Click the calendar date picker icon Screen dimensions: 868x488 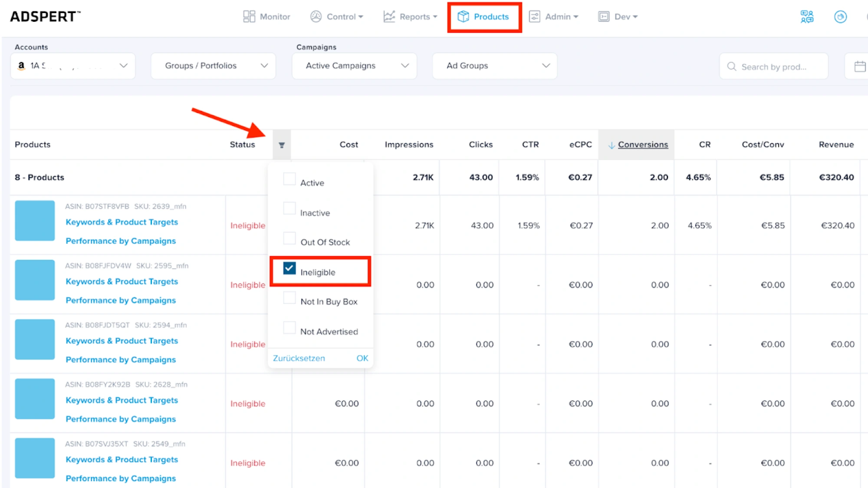[860, 66]
